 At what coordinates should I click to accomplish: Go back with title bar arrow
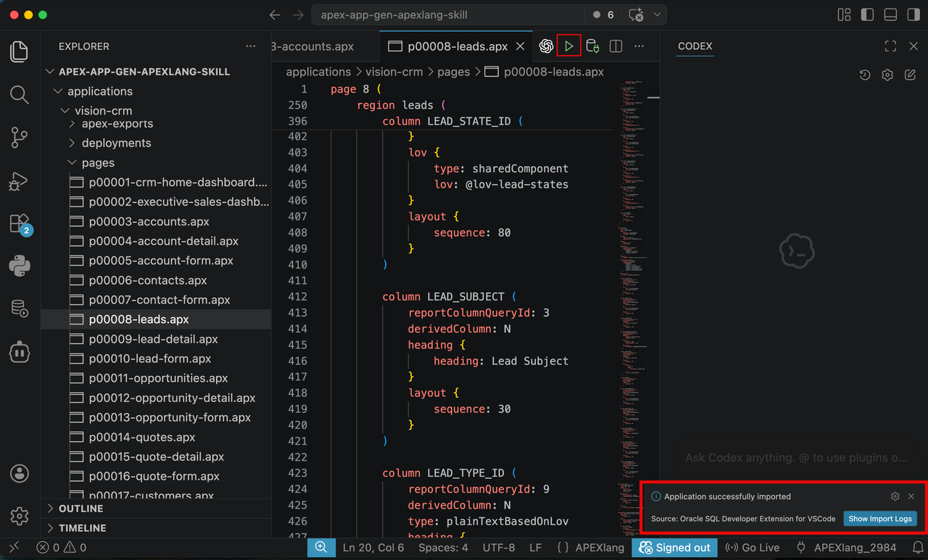pyautogui.click(x=274, y=14)
